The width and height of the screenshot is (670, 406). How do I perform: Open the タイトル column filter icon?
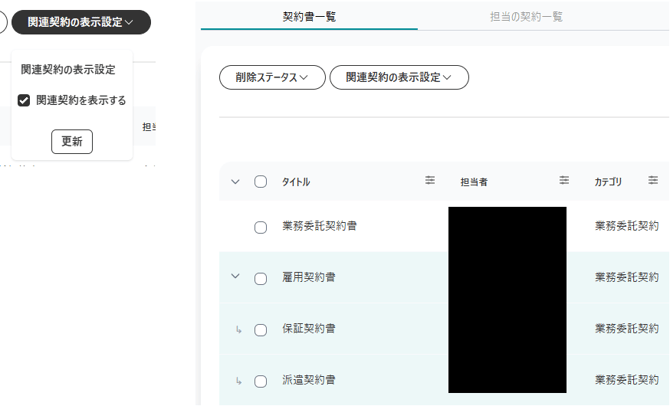[430, 181]
